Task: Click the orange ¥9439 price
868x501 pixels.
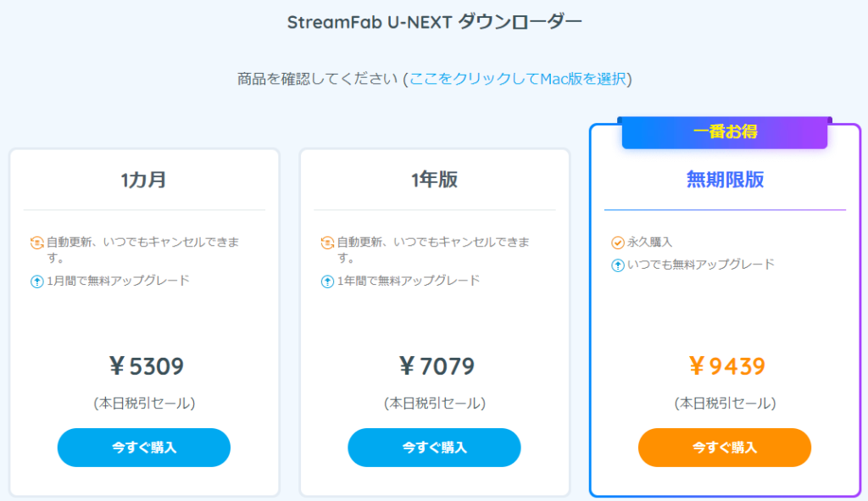Action: (726, 366)
